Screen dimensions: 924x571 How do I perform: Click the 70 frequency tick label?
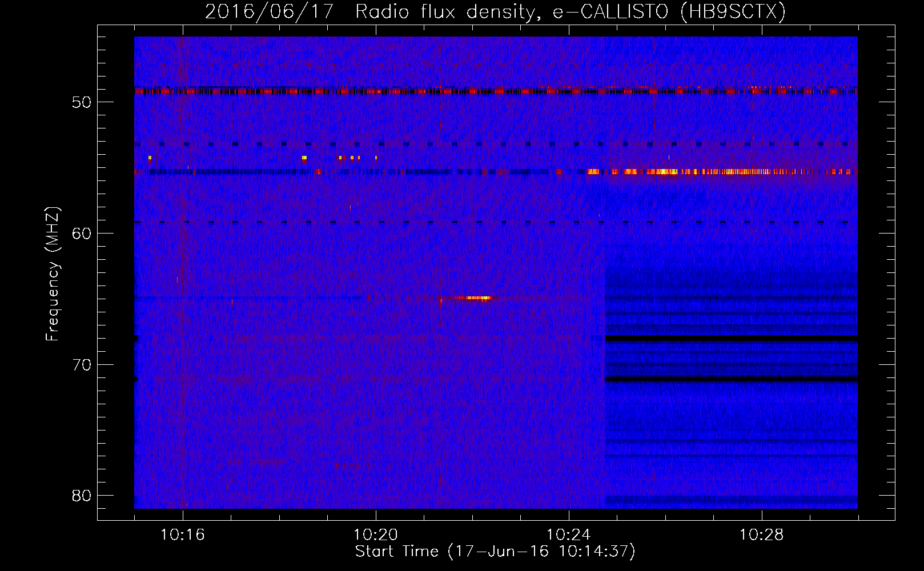coord(82,365)
